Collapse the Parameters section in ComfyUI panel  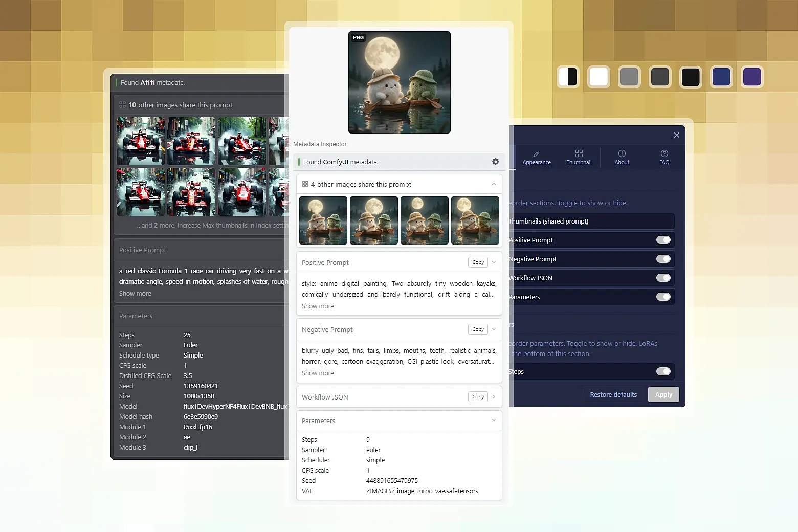493,420
